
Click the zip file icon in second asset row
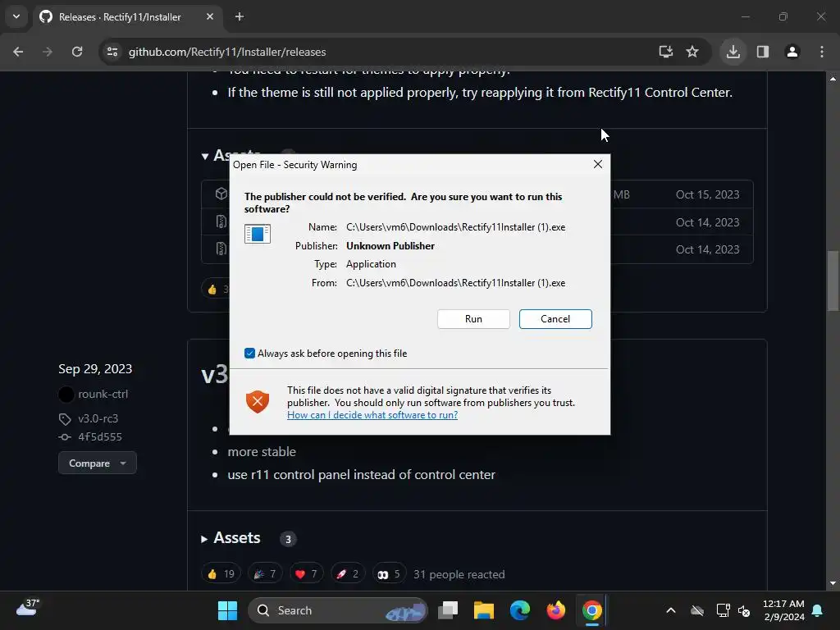pos(221,221)
